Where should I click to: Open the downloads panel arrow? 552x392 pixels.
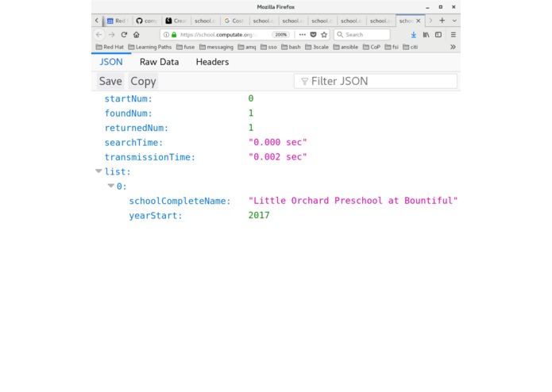pyautogui.click(x=414, y=34)
